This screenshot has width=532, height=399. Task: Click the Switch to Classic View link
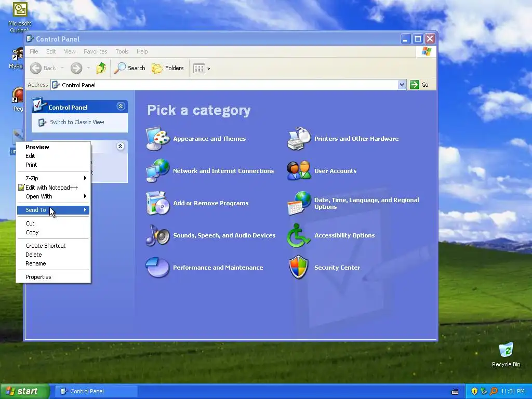[x=77, y=122]
